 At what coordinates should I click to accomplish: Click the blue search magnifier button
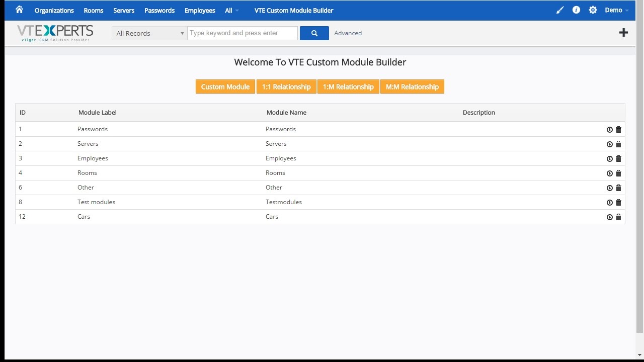tap(314, 33)
